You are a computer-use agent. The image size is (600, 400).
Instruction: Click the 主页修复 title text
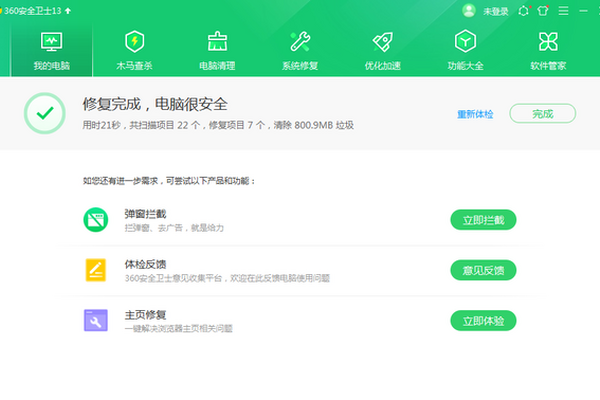coord(145,315)
